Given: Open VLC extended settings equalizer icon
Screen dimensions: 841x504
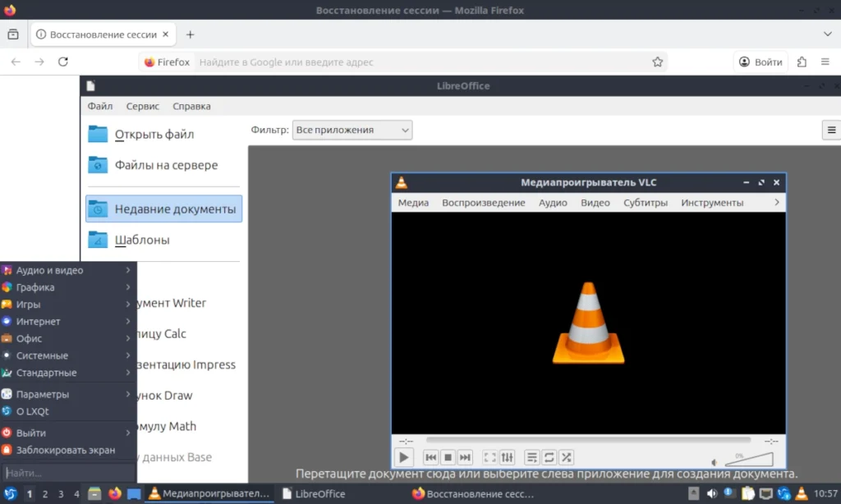Looking at the screenshot, I should coord(507,457).
